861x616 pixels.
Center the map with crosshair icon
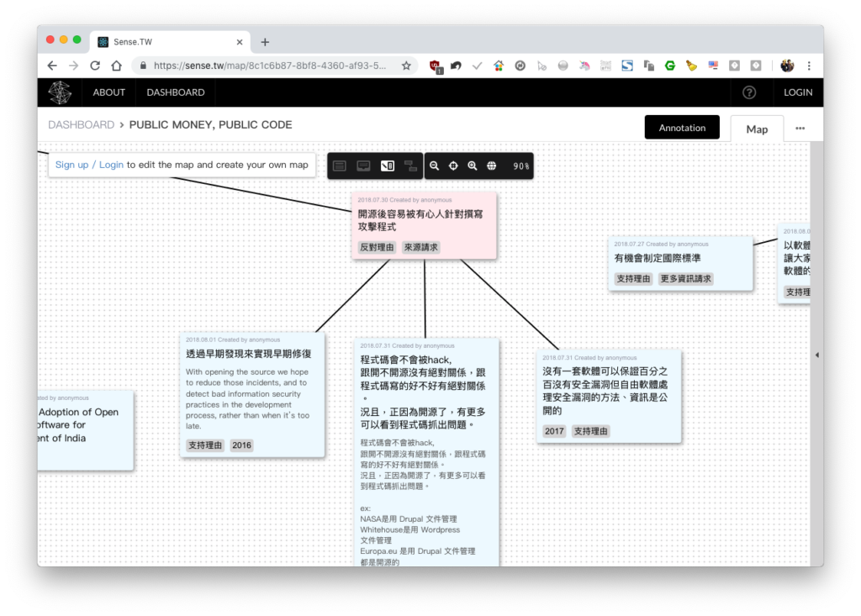click(x=453, y=166)
